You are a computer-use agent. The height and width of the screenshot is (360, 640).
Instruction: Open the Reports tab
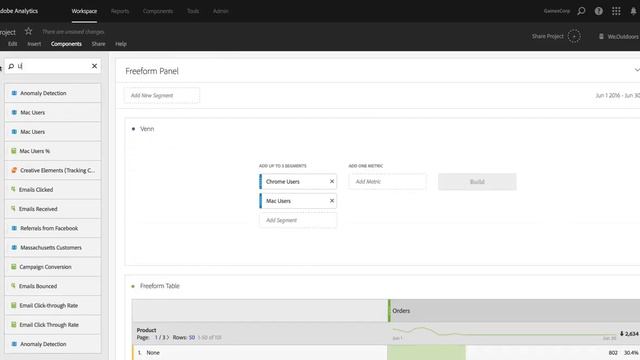[x=120, y=11]
